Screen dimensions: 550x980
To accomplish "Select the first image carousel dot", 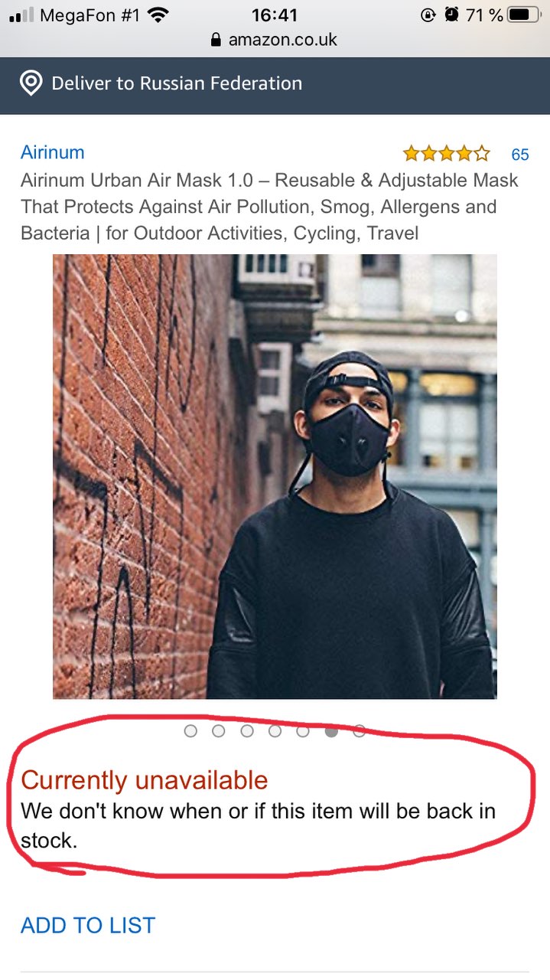I will point(191,731).
